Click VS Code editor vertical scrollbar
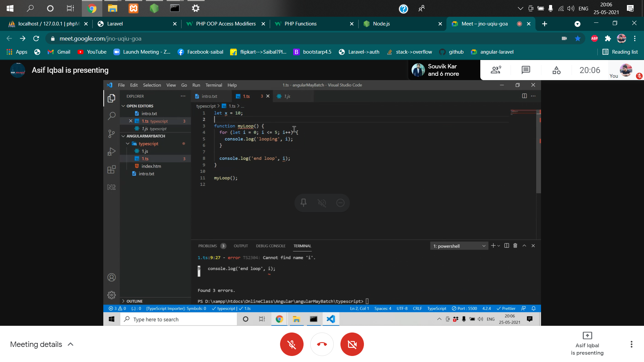The height and width of the screenshot is (362, 644). (538, 152)
